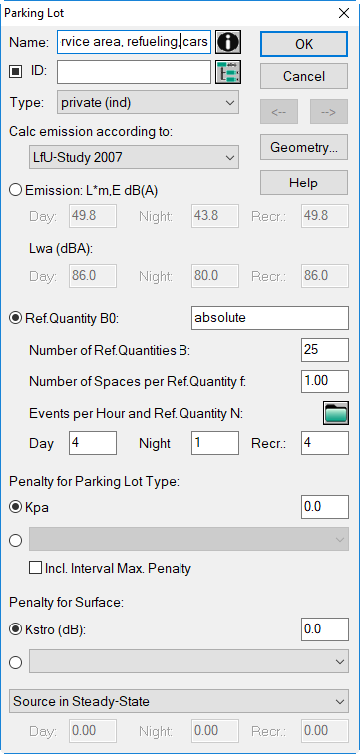Click the 'Penalty for Surface:' label
The image size is (360, 754).
pyautogui.click(x=67, y=603)
